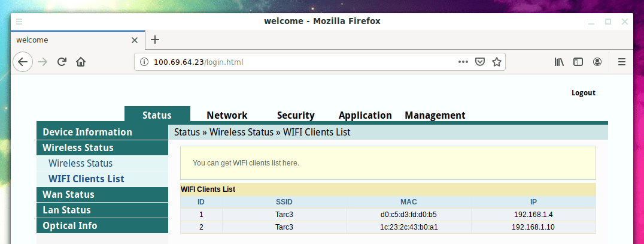Switch to the Network tab
The image size is (644, 244).
click(x=227, y=115)
